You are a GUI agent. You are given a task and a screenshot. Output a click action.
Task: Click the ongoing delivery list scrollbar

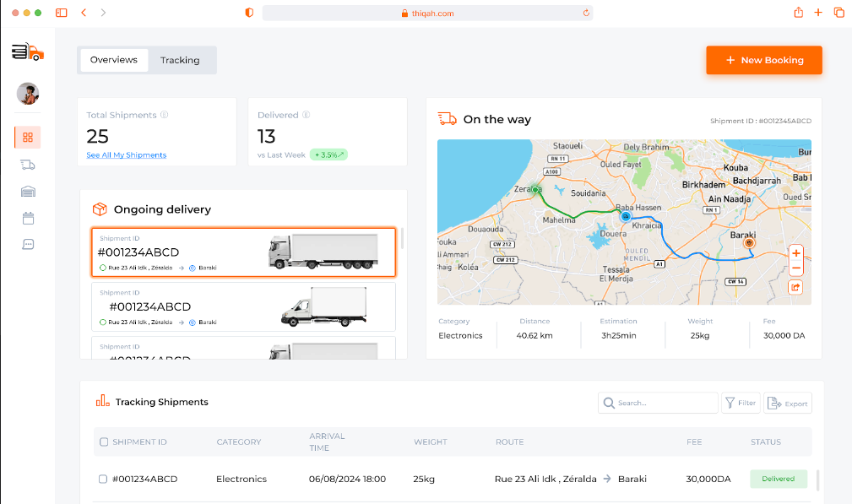(402, 239)
